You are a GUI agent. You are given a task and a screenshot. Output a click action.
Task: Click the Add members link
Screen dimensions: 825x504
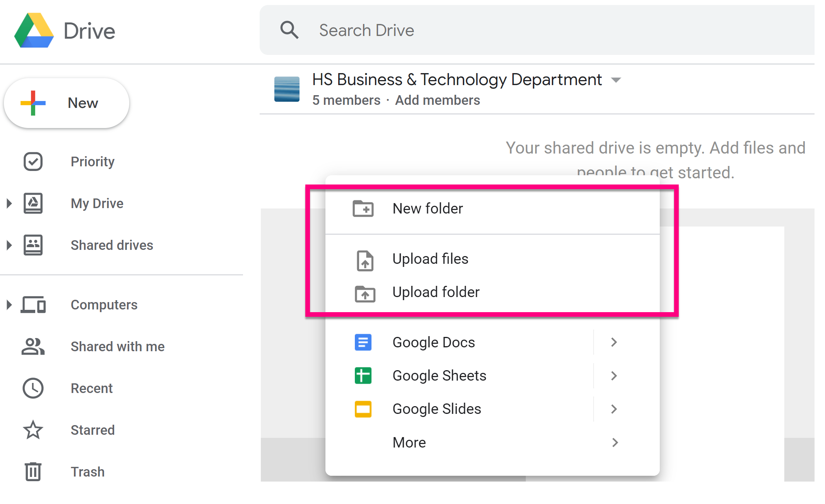(437, 100)
